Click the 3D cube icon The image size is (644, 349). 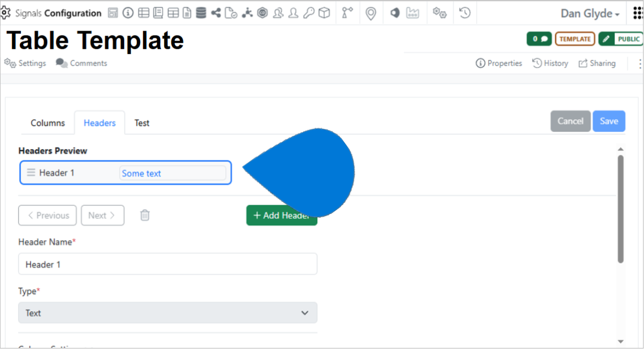(x=324, y=13)
